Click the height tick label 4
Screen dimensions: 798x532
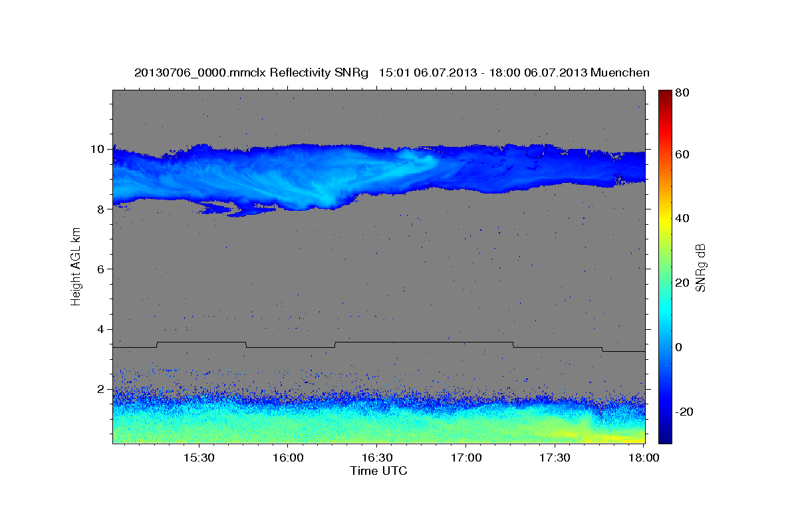point(102,329)
